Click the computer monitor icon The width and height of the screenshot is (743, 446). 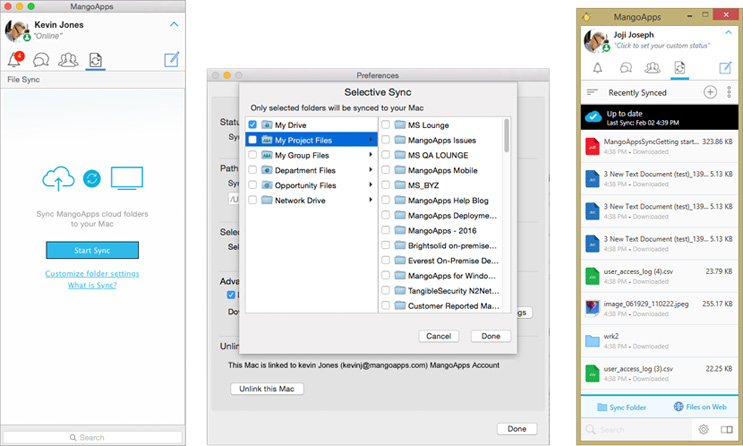click(x=127, y=178)
